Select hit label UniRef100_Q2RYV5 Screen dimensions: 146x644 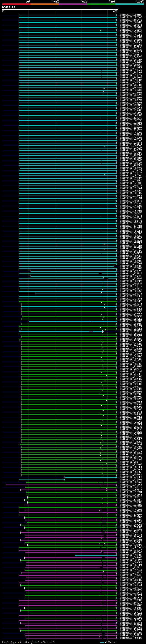click(131, 530)
